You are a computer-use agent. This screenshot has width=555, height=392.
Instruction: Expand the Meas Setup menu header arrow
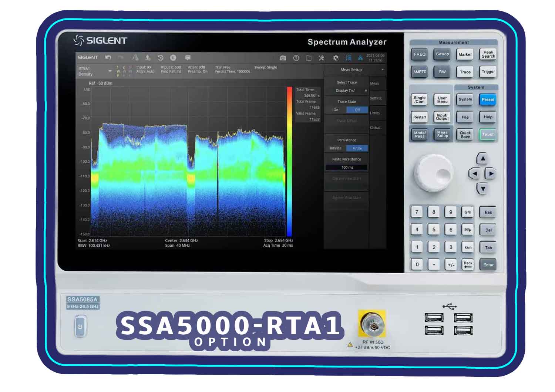click(382, 70)
